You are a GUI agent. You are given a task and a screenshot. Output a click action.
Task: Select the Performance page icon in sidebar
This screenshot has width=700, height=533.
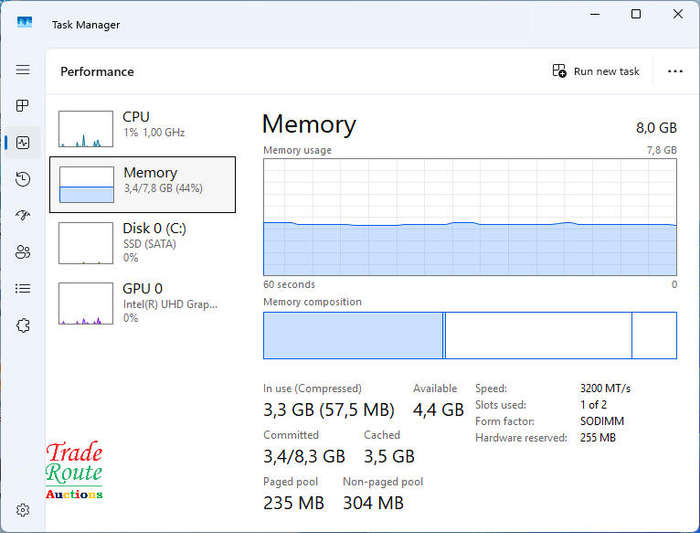23,143
